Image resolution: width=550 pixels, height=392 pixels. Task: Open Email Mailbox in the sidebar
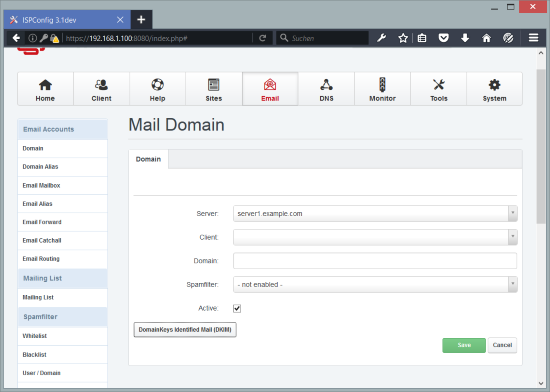(x=62, y=185)
